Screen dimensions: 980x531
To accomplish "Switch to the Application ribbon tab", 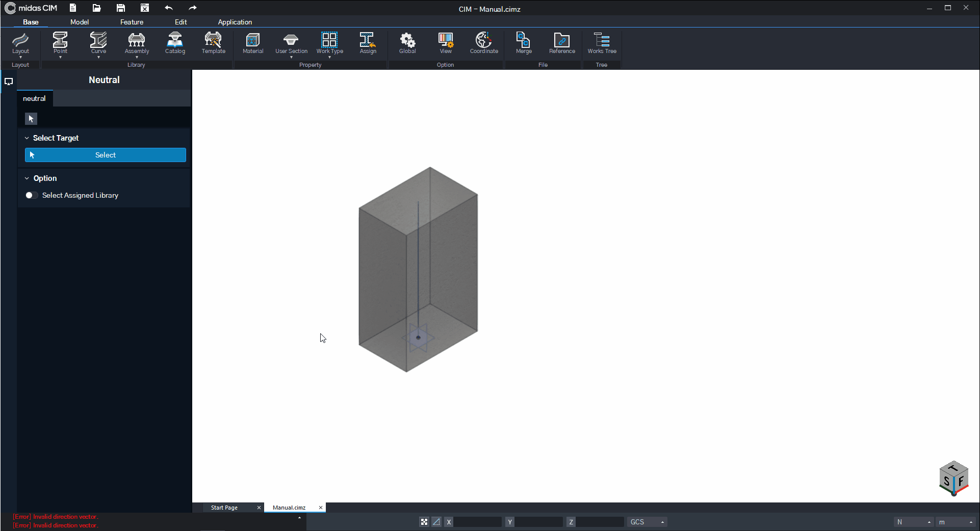I will pos(235,22).
